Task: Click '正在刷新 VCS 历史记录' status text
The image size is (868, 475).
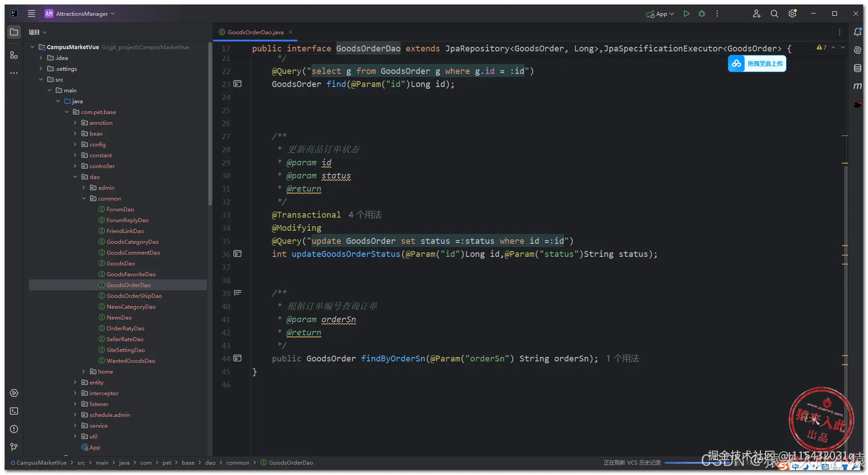Action: point(632,463)
